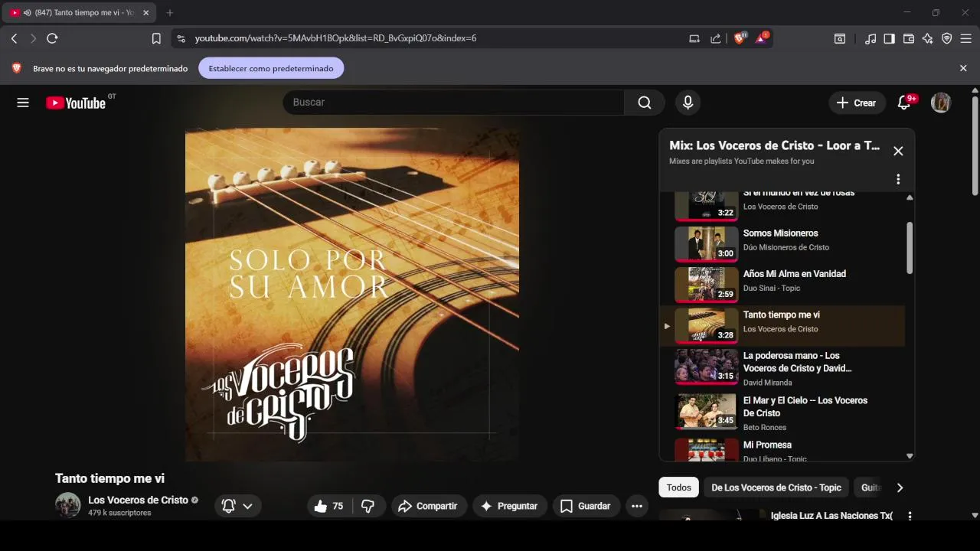Image resolution: width=980 pixels, height=551 pixels.
Task: Expand the notification preferences bell dropdown
Action: 237,506
